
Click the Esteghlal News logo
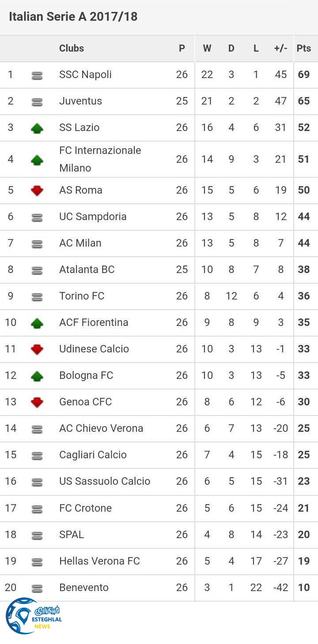(33, 616)
